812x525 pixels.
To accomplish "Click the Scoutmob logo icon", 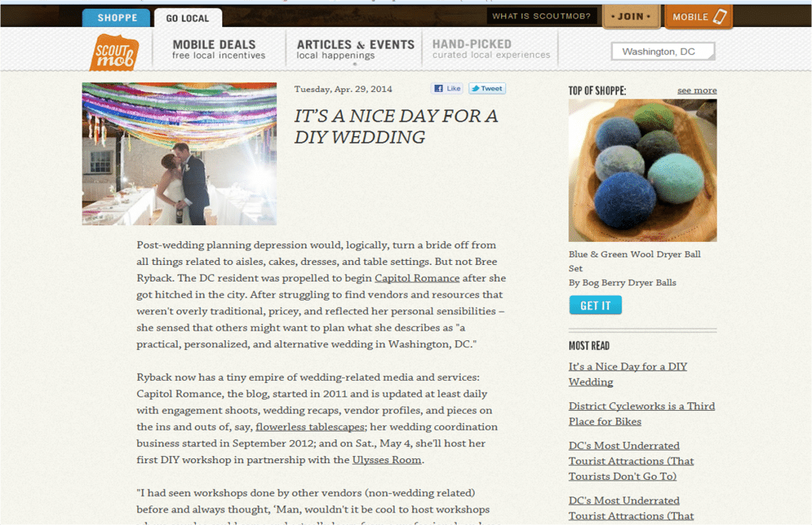I will [x=114, y=52].
